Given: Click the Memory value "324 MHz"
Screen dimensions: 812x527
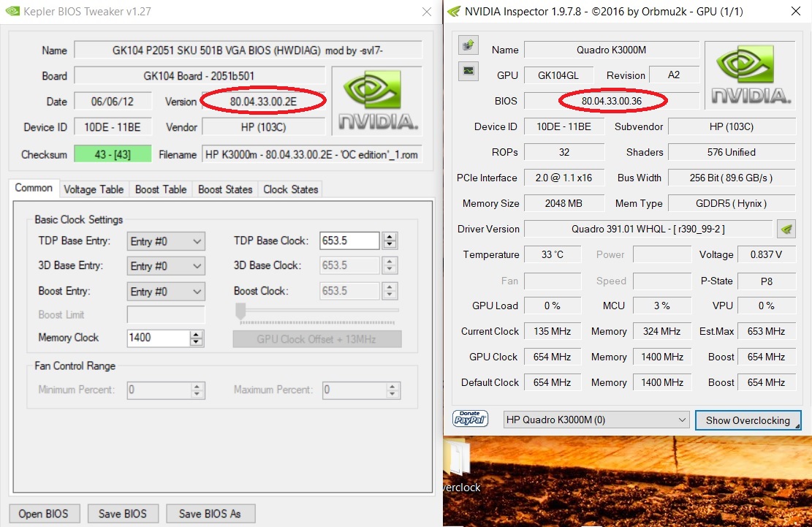Looking at the screenshot, I should (662, 331).
